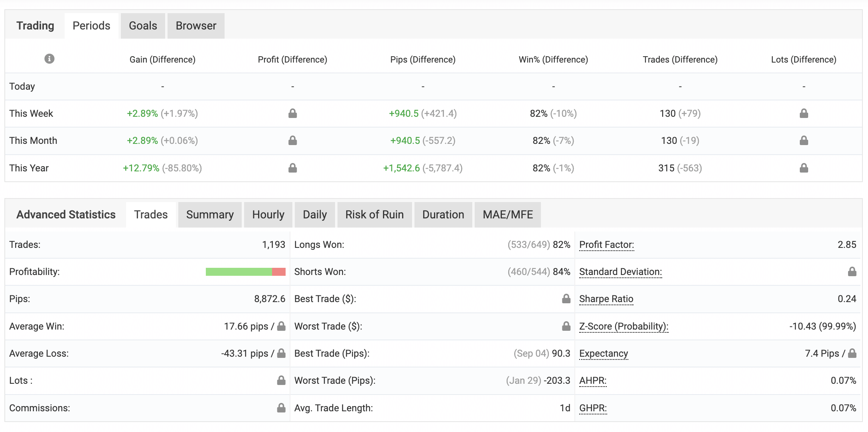Click the lock icon next to Best Trade ($)
This screenshot has width=868, height=432.
[x=566, y=299]
